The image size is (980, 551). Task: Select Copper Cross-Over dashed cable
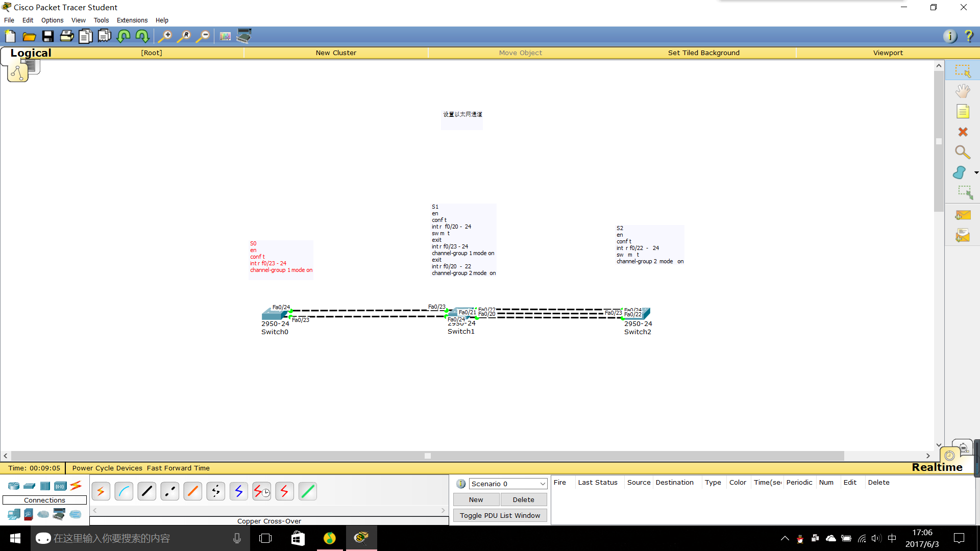point(170,491)
